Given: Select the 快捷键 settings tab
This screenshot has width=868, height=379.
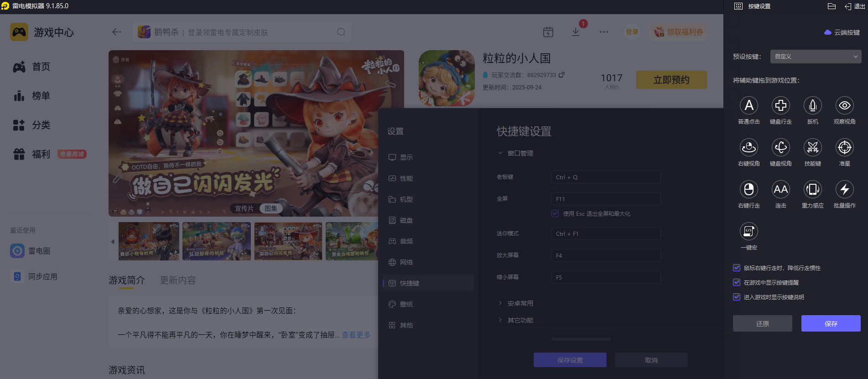Looking at the screenshot, I should [428, 283].
